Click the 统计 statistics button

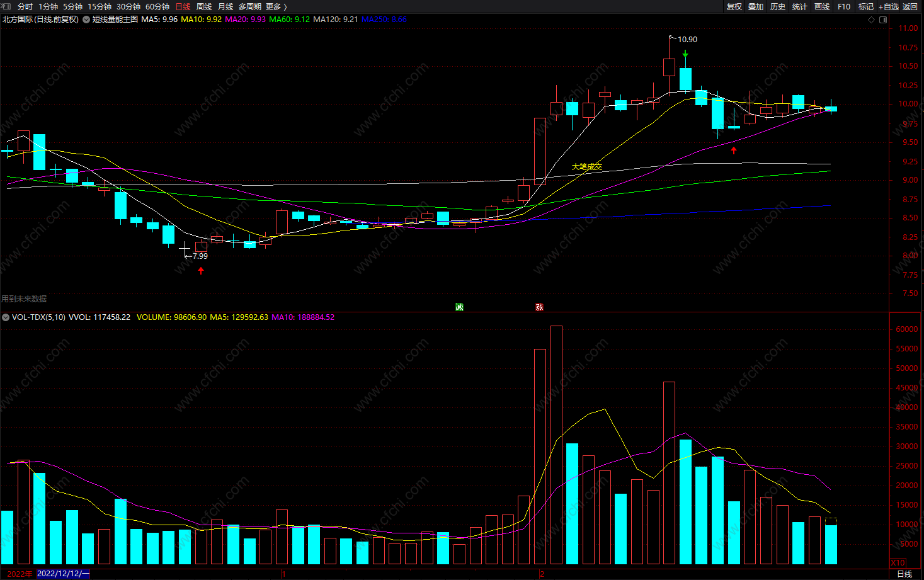pos(800,6)
